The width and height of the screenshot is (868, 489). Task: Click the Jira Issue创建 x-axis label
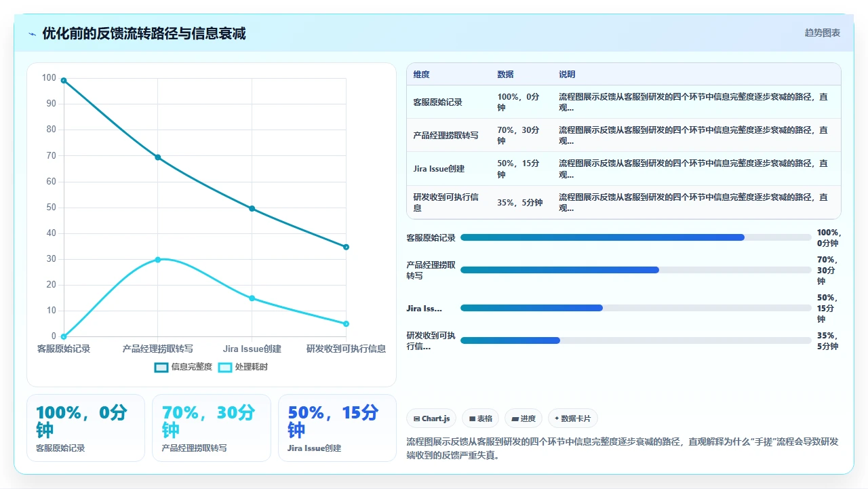click(252, 349)
